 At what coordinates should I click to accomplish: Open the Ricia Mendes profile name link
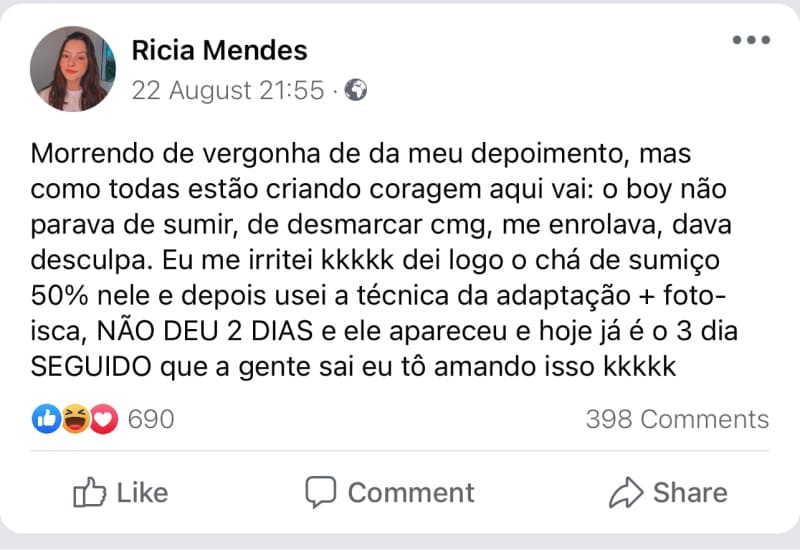click(x=219, y=50)
